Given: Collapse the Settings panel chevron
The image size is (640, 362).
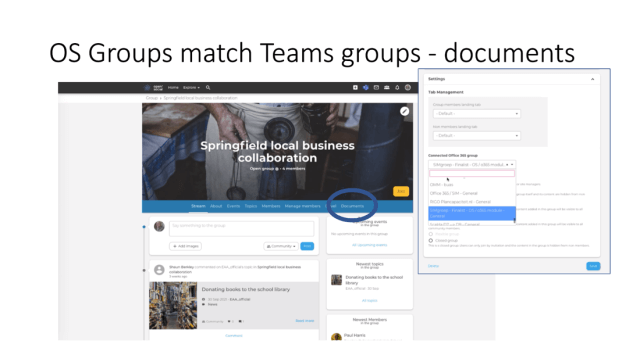Looking at the screenshot, I should click(x=593, y=79).
